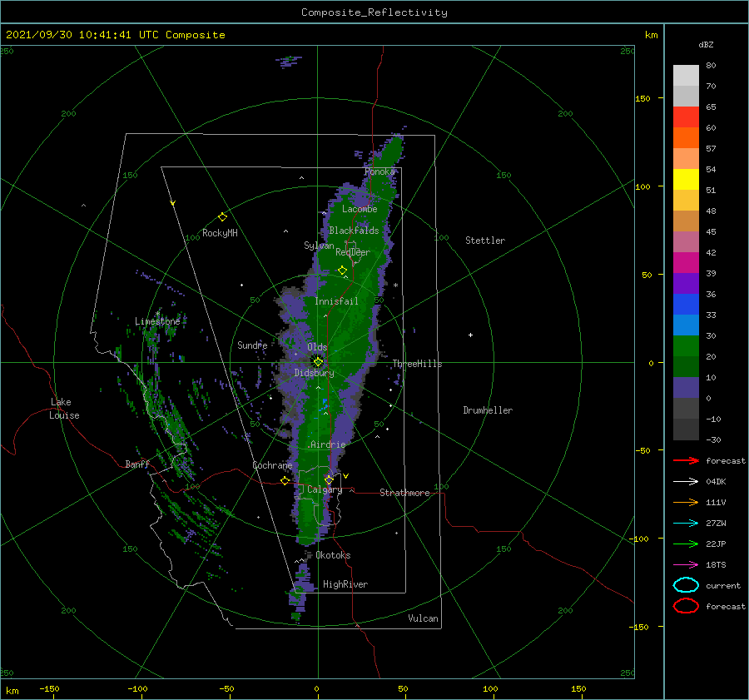Select the magenta swatch between 42 and 39 dBZ
The width and height of the screenshot is (749, 700).
[x=686, y=263]
